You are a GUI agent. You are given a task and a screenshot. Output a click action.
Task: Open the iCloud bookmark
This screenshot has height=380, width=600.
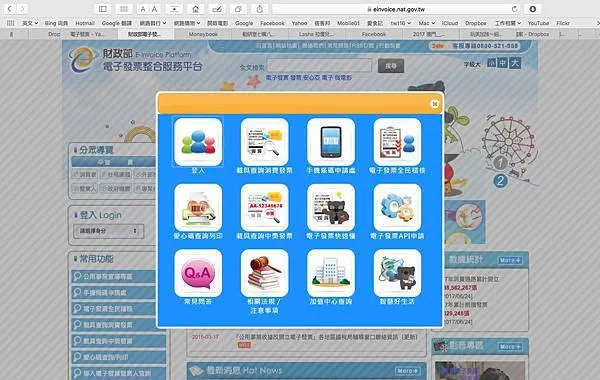[x=450, y=23]
